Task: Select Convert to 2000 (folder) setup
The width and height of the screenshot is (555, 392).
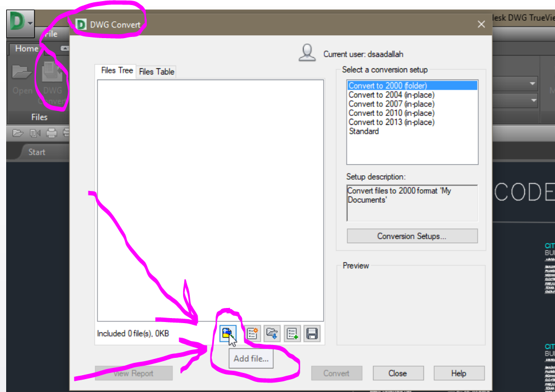Action: tap(412, 86)
